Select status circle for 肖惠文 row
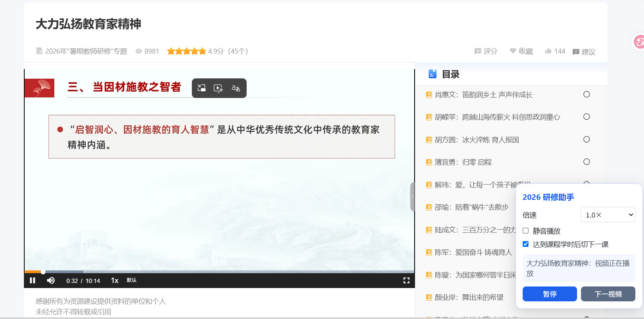Viewport: 644px width, 319px height. click(x=586, y=94)
